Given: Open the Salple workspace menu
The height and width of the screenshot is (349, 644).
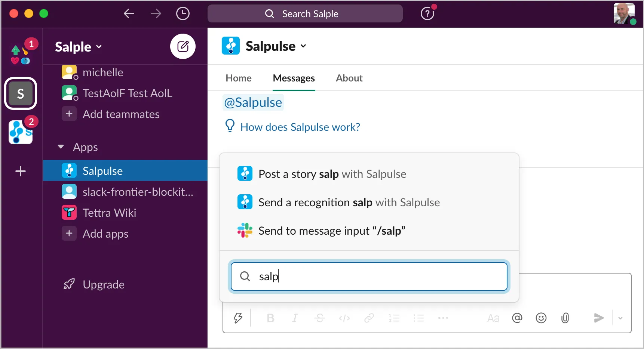Looking at the screenshot, I should 79,47.
